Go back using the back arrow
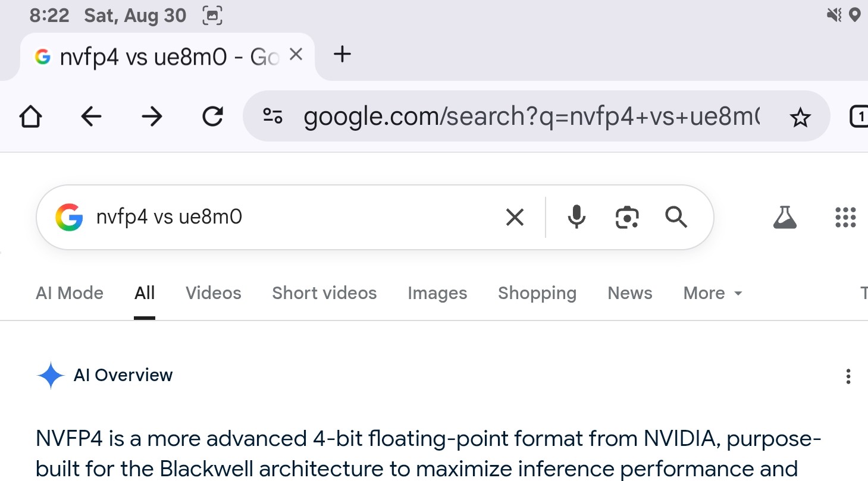This screenshot has width=868, height=481. pyautogui.click(x=91, y=117)
